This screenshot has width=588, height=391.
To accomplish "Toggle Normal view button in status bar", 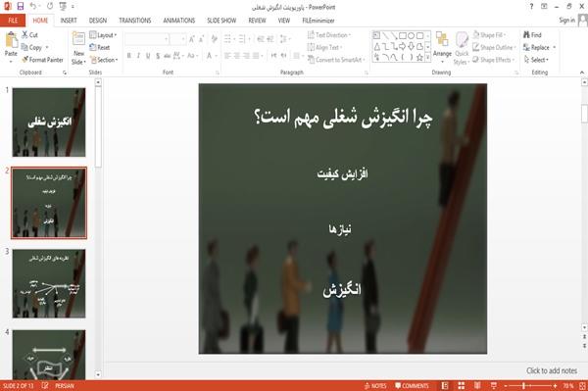I will point(445,386).
